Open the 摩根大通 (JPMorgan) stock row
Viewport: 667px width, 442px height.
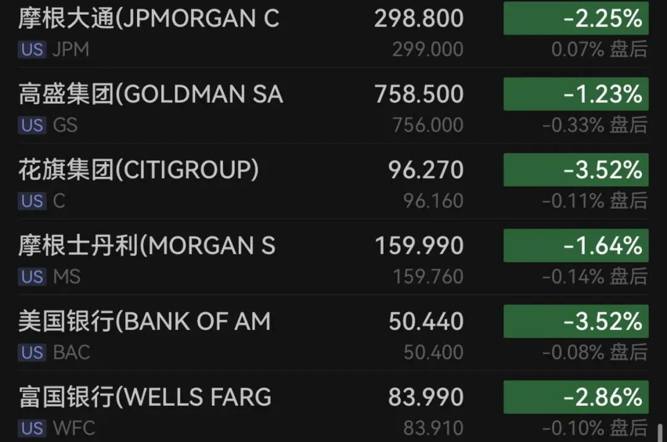[x=149, y=19]
